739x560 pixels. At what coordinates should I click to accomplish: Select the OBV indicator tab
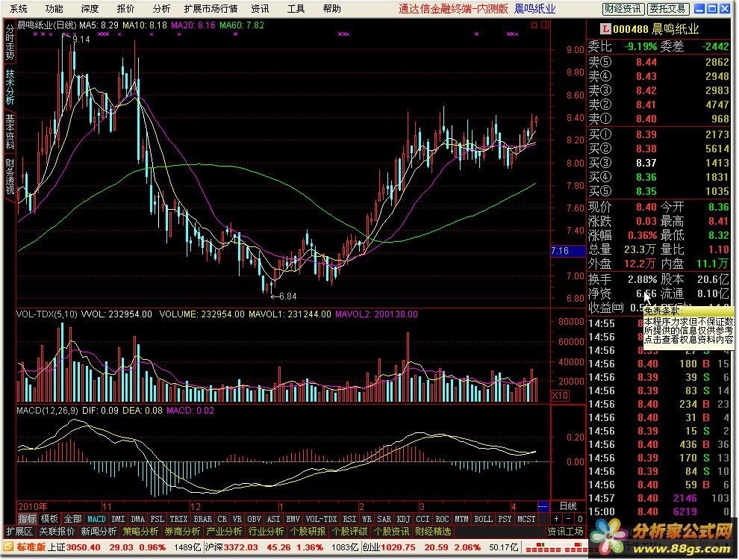(x=255, y=519)
